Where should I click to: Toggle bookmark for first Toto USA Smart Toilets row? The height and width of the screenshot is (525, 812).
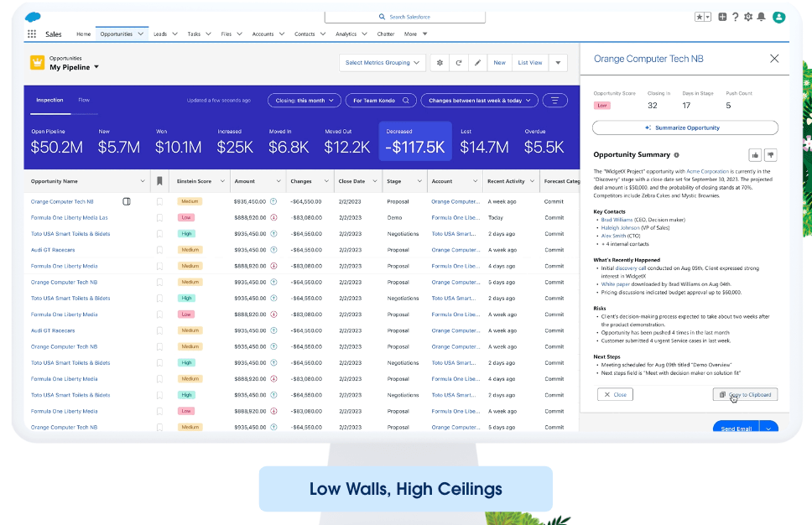point(159,233)
